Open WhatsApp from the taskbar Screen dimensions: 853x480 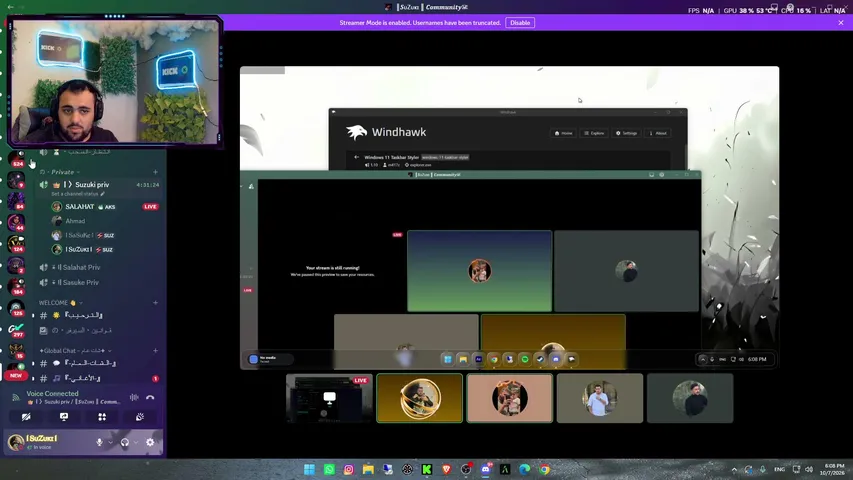(329, 469)
